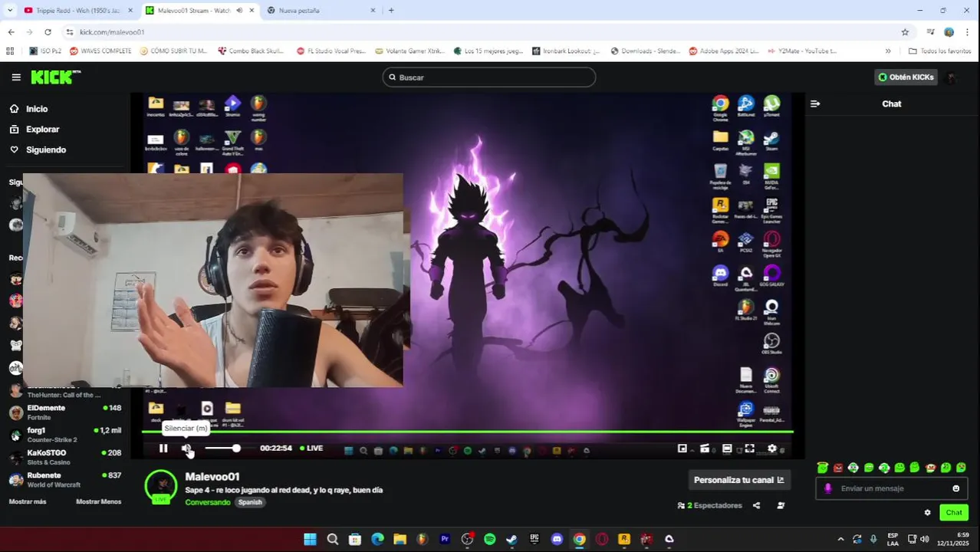
Task: Open the Todos los favoritos folder
Action: coord(939,51)
